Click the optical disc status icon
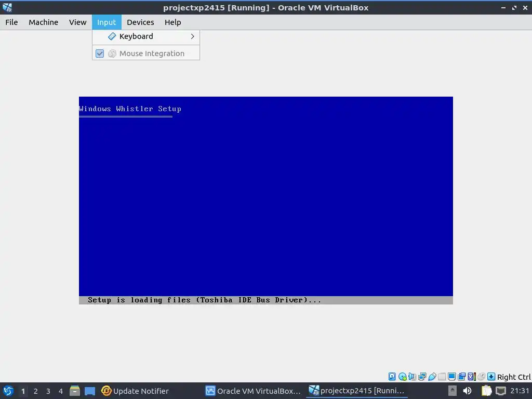532x399 pixels. (403, 376)
